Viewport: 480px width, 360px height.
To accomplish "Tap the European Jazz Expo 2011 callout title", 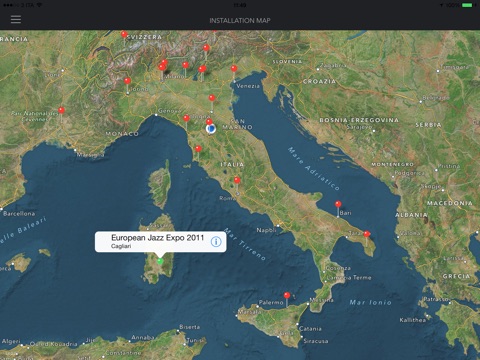I will (x=157, y=238).
